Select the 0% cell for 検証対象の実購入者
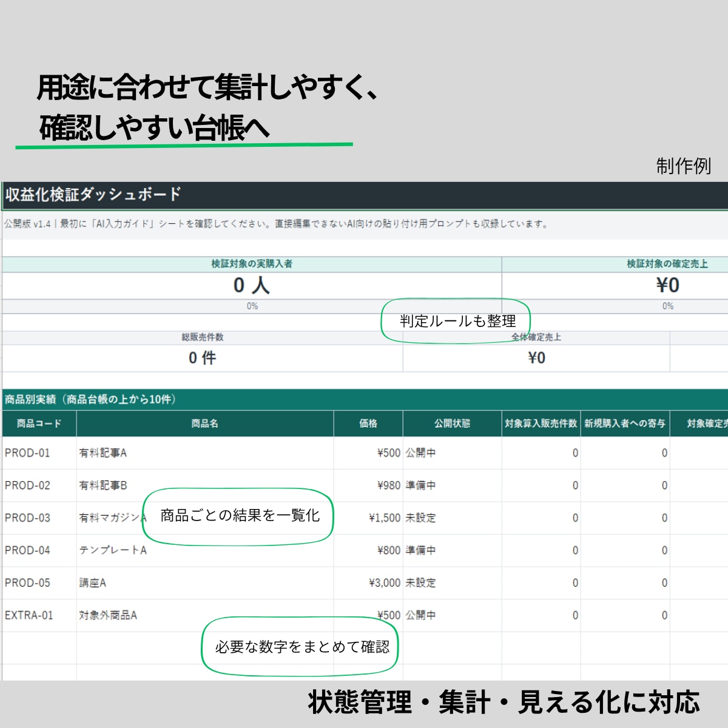The image size is (728, 728). coord(252,306)
